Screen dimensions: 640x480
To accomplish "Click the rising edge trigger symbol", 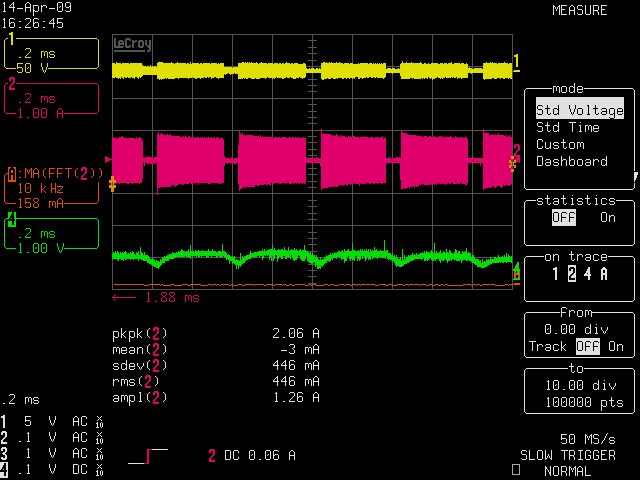I will tap(148, 456).
